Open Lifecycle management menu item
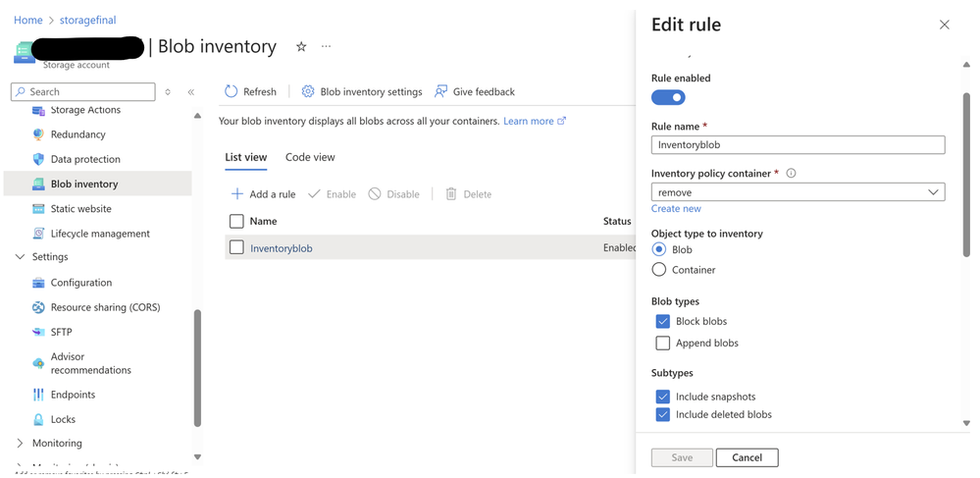The height and width of the screenshot is (478, 980). tap(101, 234)
